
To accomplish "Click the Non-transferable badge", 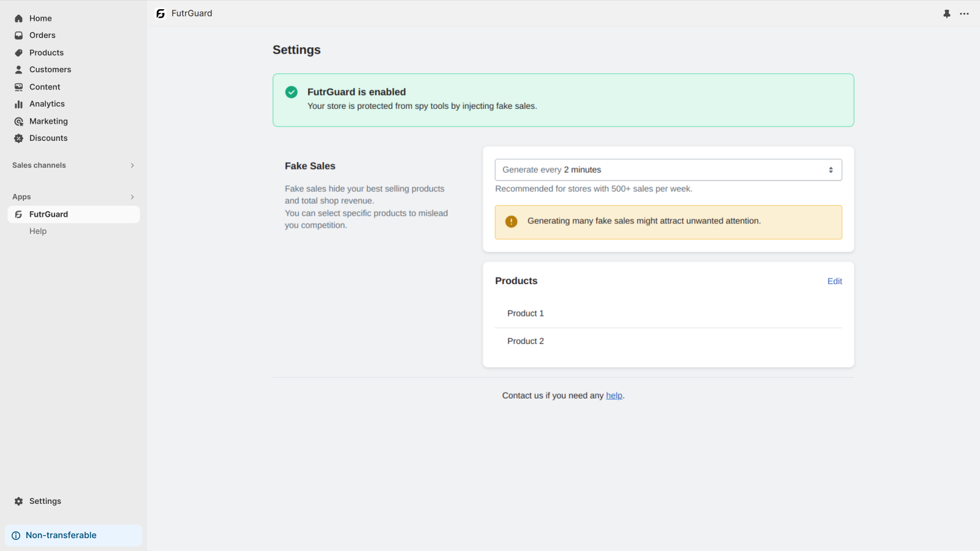I will 73,536.
